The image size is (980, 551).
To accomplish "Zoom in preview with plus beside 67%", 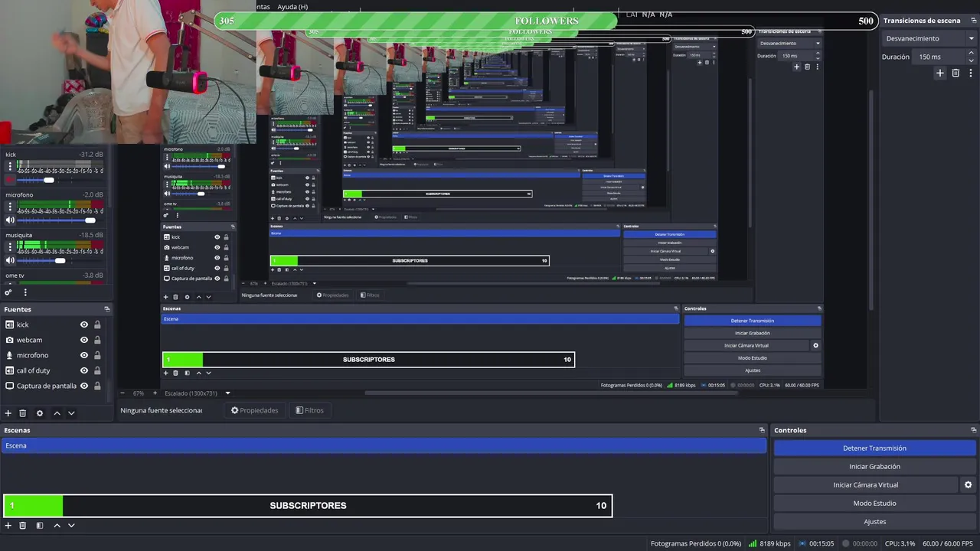I will [155, 393].
